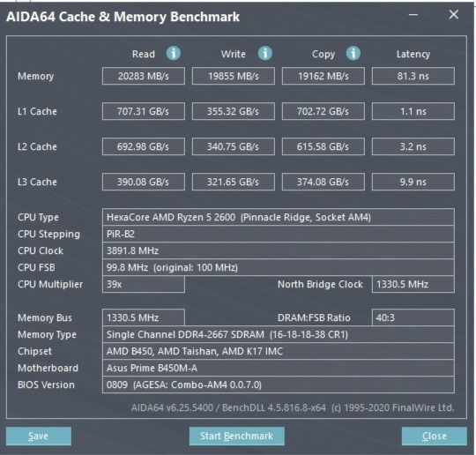Click DRAM:FSB Ratio value 40:3

pos(413,317)
